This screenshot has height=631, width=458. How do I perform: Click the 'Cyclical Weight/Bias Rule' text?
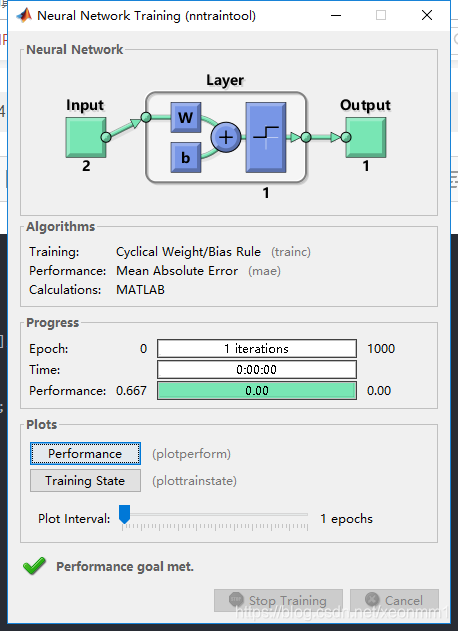point(188,252)
